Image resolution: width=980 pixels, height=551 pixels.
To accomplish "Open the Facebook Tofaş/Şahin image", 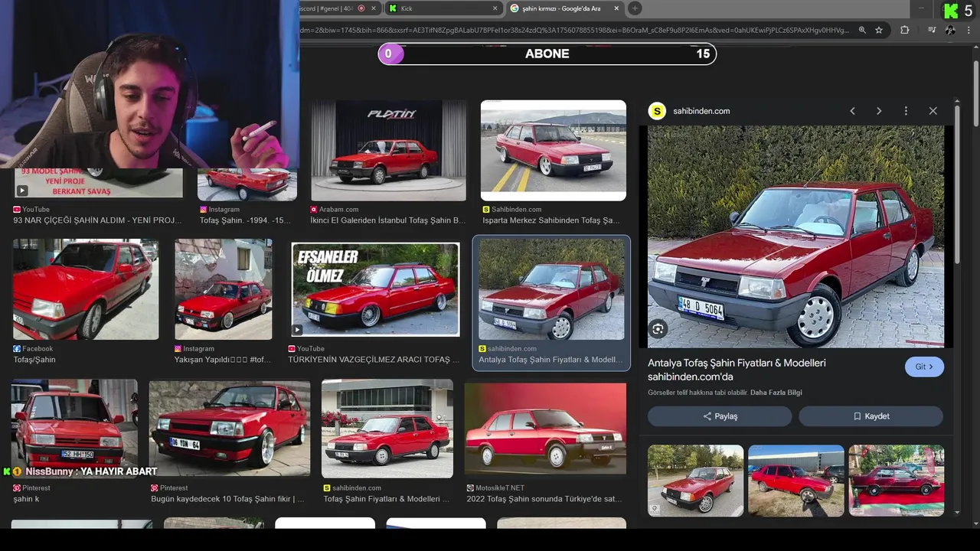I will coord(86,289).
